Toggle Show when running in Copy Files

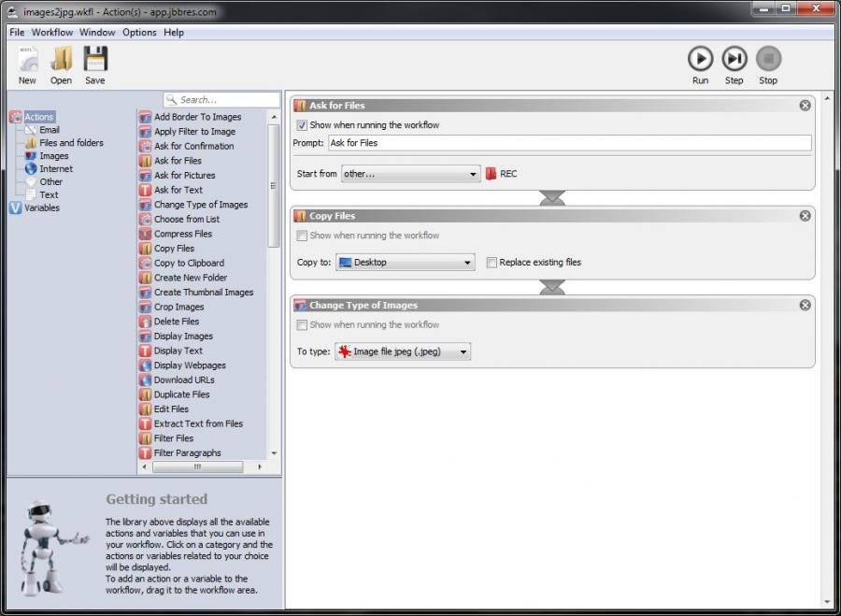pyautogui.click(x=302, y=236)
